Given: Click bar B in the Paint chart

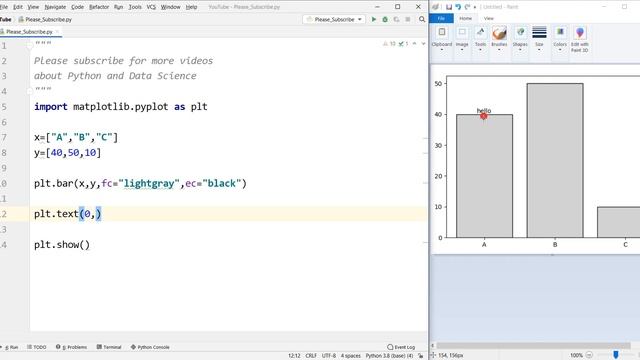Looking at the screenshot, I should tap(555, 160).
